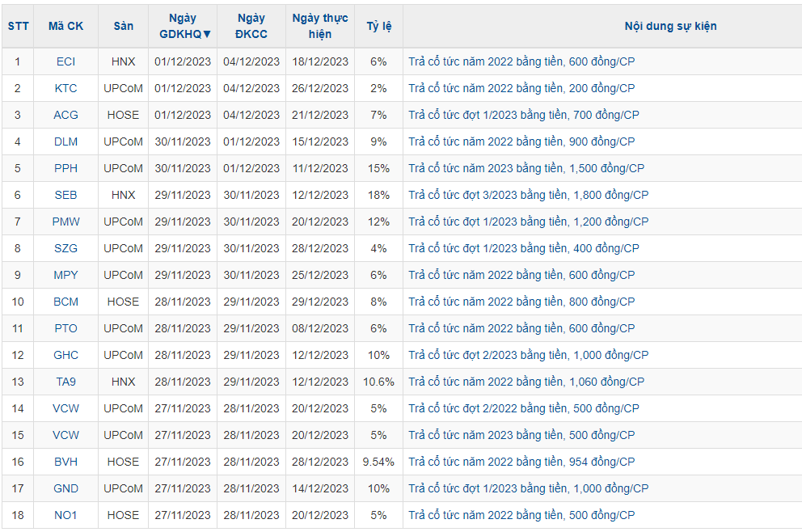Select the PPH ticker link
The image size is (802, 532).
[x=65, y=168]
